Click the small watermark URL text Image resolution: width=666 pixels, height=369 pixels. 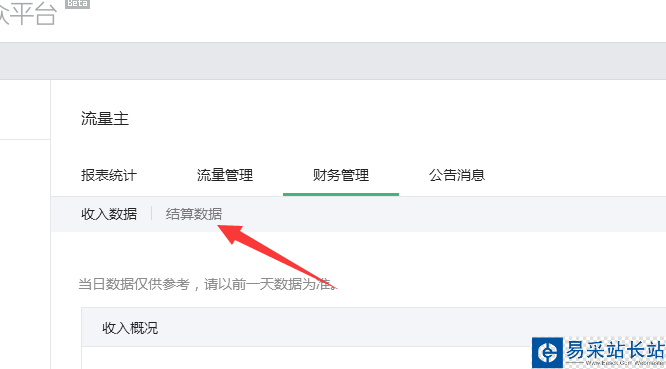coord(624,363)
